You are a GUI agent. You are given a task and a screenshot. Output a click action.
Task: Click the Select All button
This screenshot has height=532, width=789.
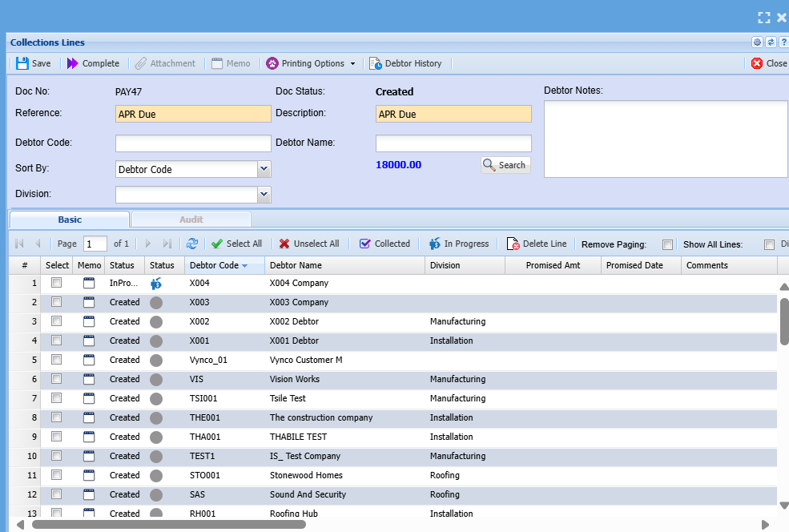click(x=236, y=244)
